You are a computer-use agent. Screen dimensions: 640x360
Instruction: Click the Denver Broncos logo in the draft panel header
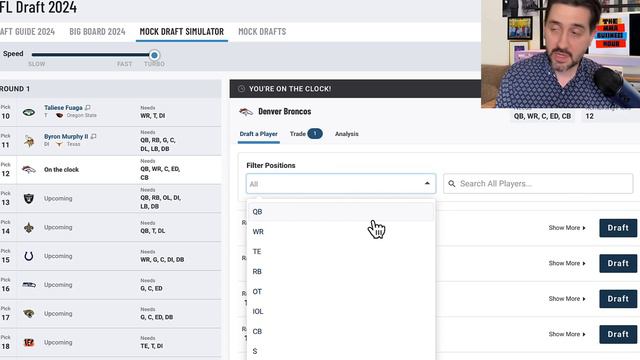coord(246,111)
